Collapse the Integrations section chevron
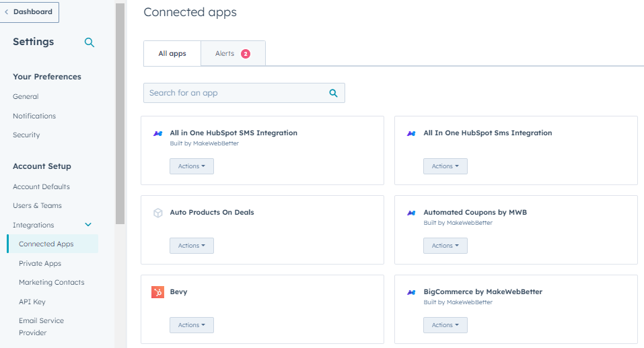 (87, 225)
